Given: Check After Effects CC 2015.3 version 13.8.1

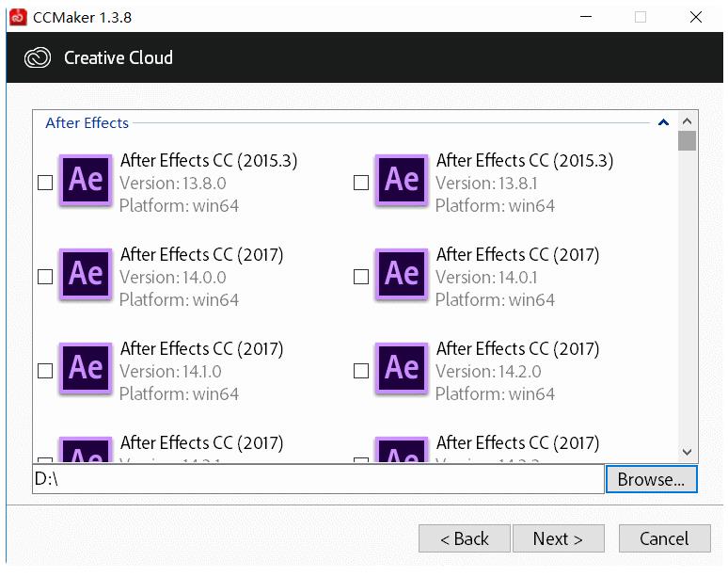Looking at the screenshot, I should pos(361,183).
